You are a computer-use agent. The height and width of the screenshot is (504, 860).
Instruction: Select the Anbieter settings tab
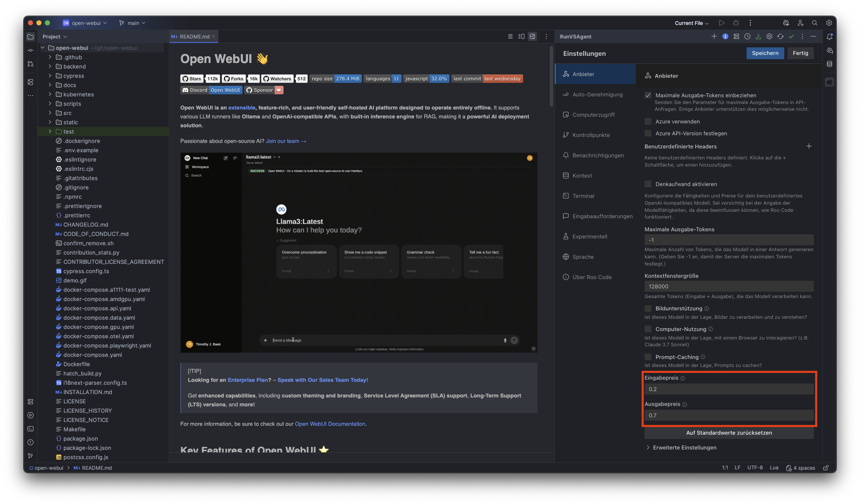595,74
